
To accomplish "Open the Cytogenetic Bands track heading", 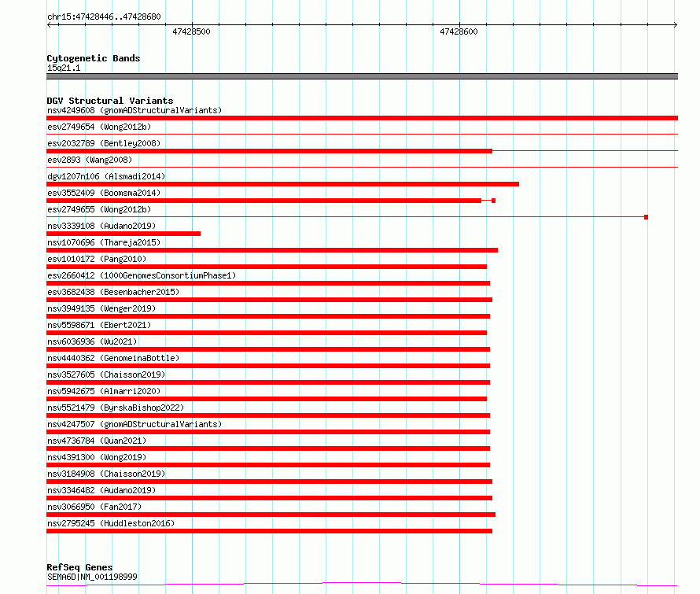I will (x=94, y=58).
